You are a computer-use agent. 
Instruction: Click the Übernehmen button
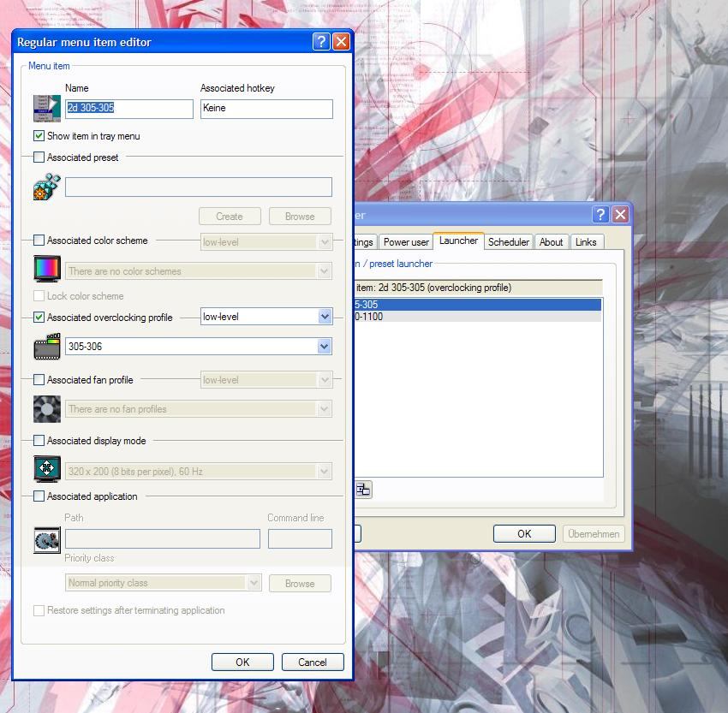(x=594, y=533)
